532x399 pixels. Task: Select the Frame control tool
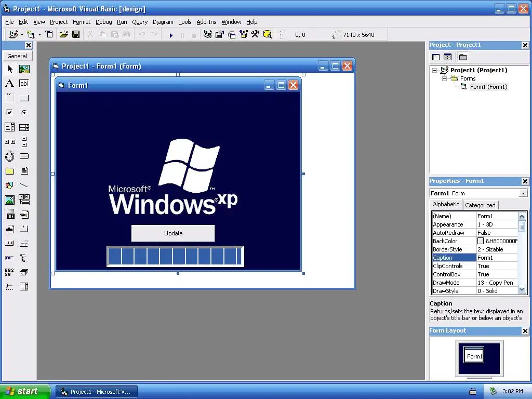click(10, 98)
